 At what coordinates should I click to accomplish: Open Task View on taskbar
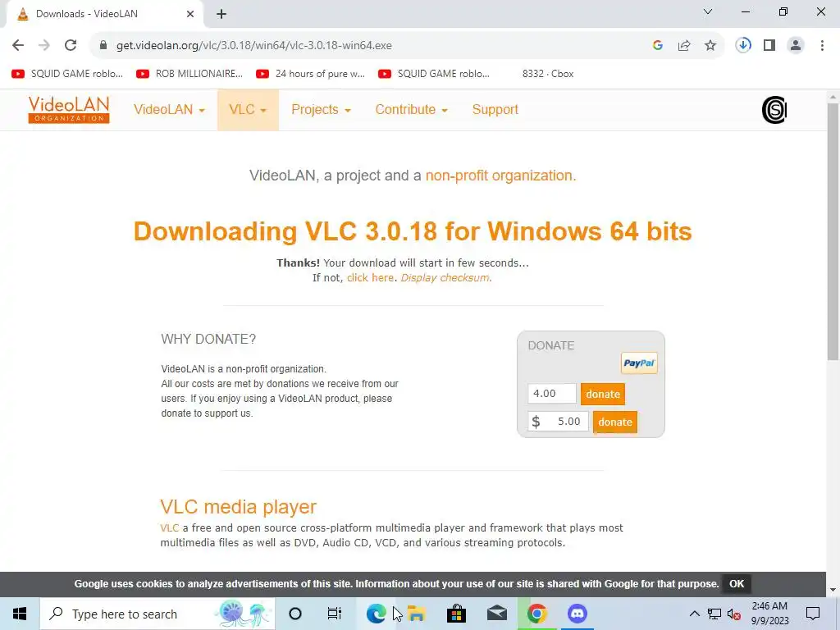click(335, 614)
